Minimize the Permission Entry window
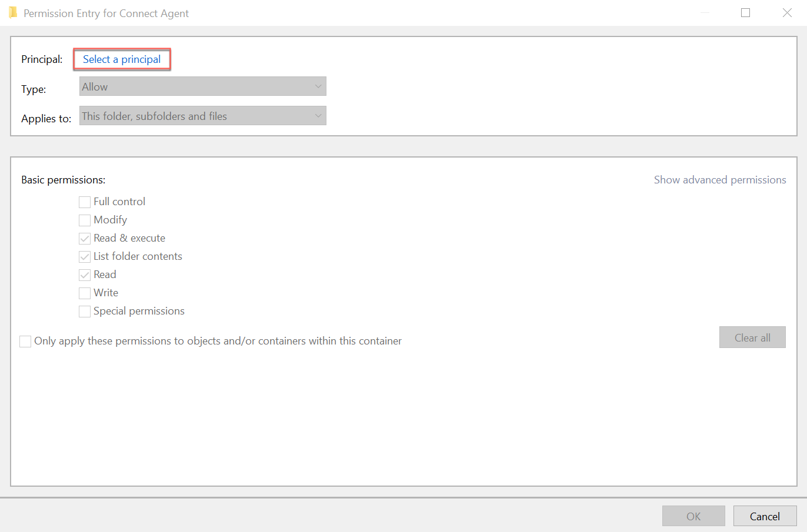Screen dimensions: 807x532 tap(704, 13)
